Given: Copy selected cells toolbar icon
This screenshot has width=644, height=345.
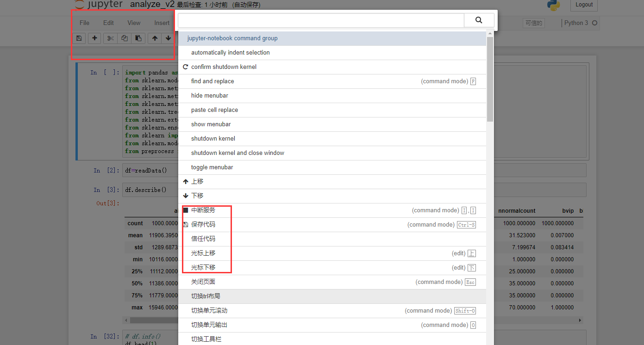Looking at the screenshot, I should coord(124,38).
